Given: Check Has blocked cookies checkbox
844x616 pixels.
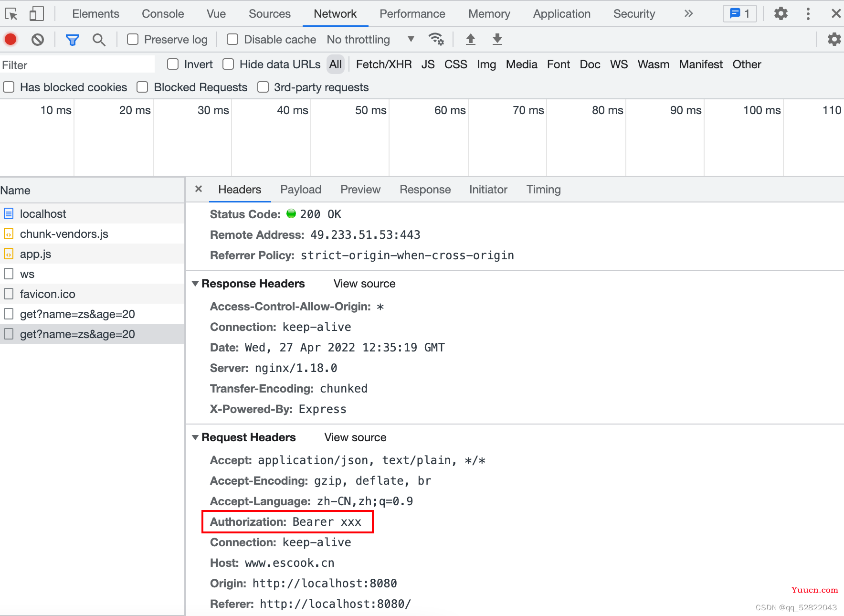Looking at the screenshot, I should [9, 87].
